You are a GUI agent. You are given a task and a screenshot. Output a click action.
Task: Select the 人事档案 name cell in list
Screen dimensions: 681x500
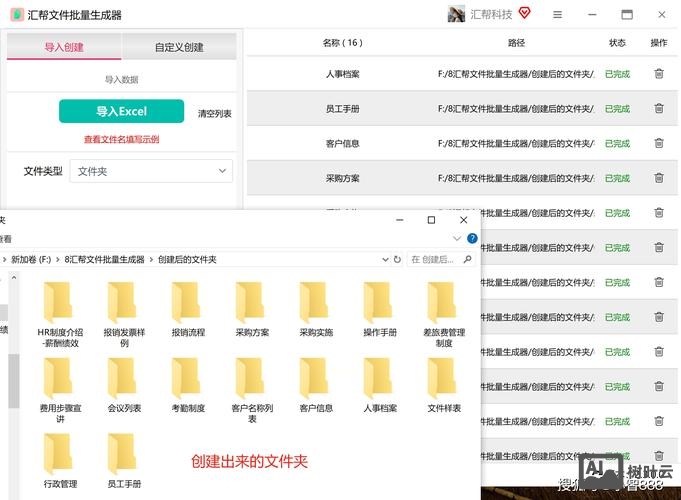pyautogui.click(x=343, y=74)
